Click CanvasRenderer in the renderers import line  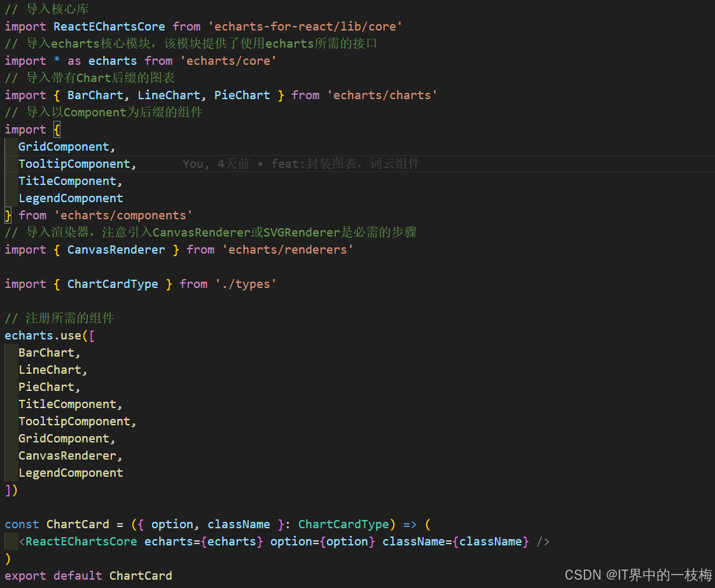(116, 250)
